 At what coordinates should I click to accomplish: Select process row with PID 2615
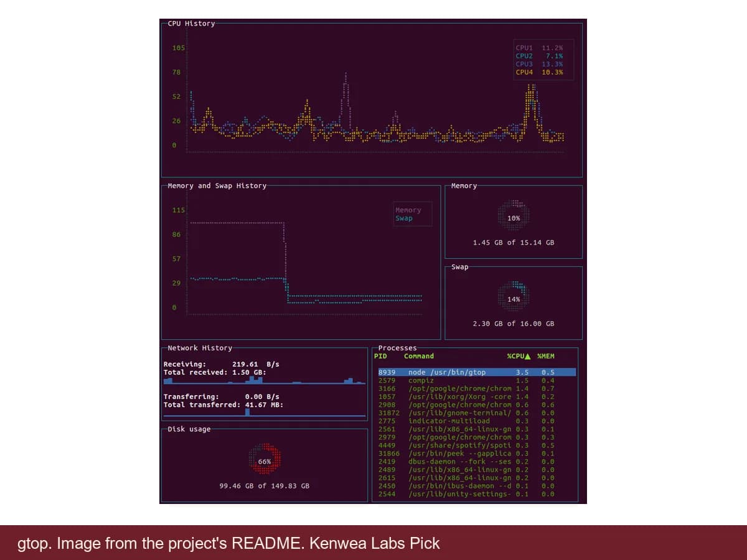[x=477, y=478]
